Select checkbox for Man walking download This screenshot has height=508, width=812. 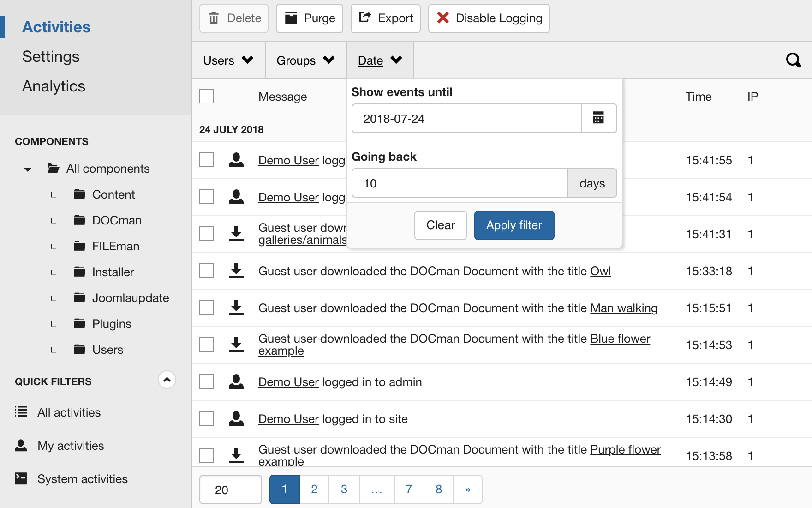[207, 308]
